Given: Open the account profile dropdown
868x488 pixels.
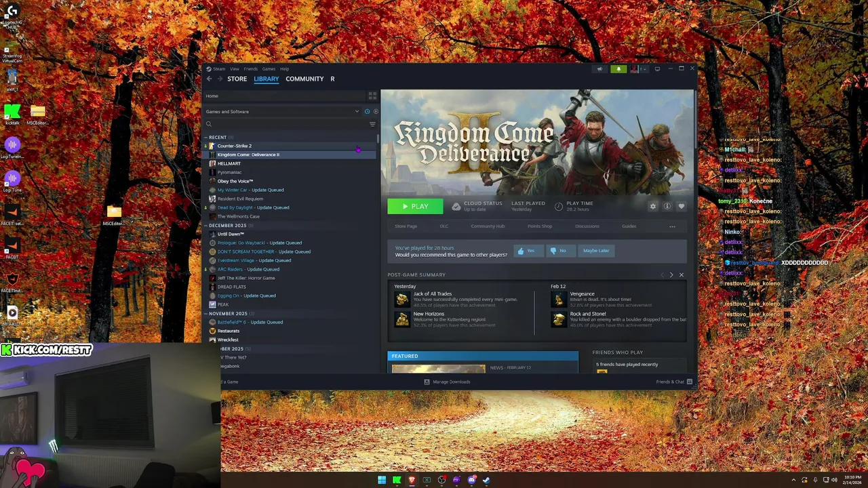Looking at the screenshot, I should (x=638, y=68).
